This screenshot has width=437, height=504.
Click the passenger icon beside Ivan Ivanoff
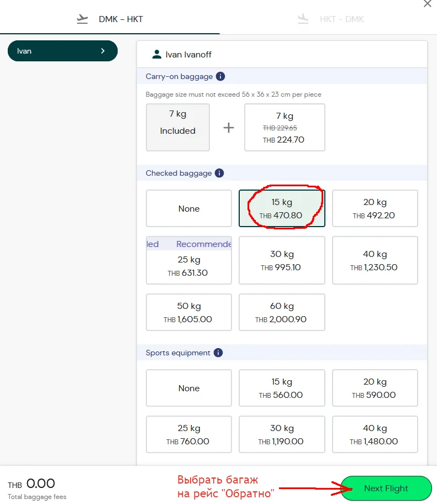(x=156, y=54)
